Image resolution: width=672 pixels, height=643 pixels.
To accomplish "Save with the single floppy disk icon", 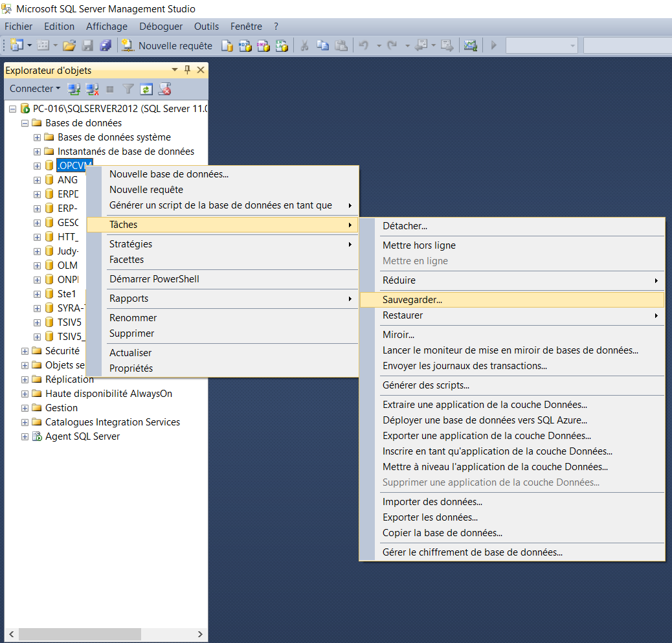I will pyautogui.click(x=87, y=45).
